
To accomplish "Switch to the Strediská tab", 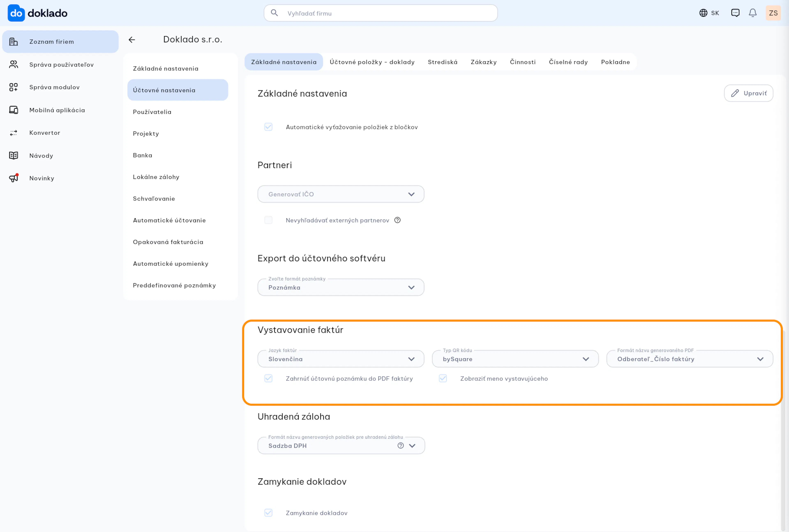I will 443,62.
